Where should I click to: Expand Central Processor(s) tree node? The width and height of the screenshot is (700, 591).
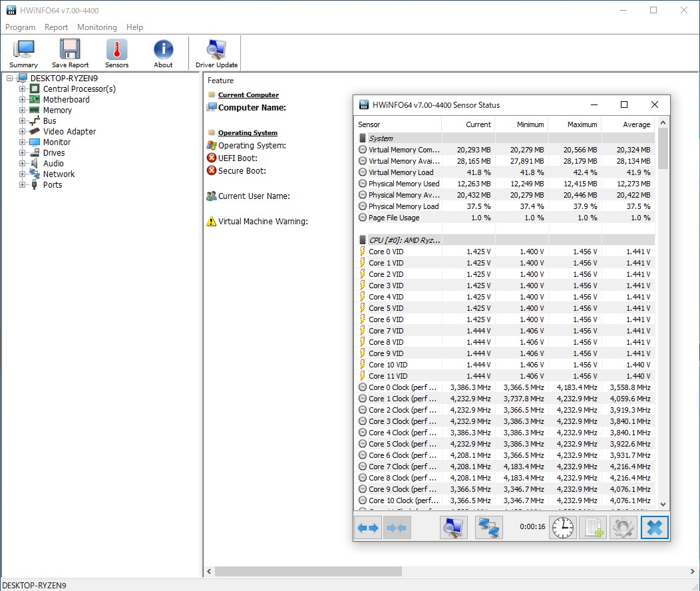tap(22, 89)
